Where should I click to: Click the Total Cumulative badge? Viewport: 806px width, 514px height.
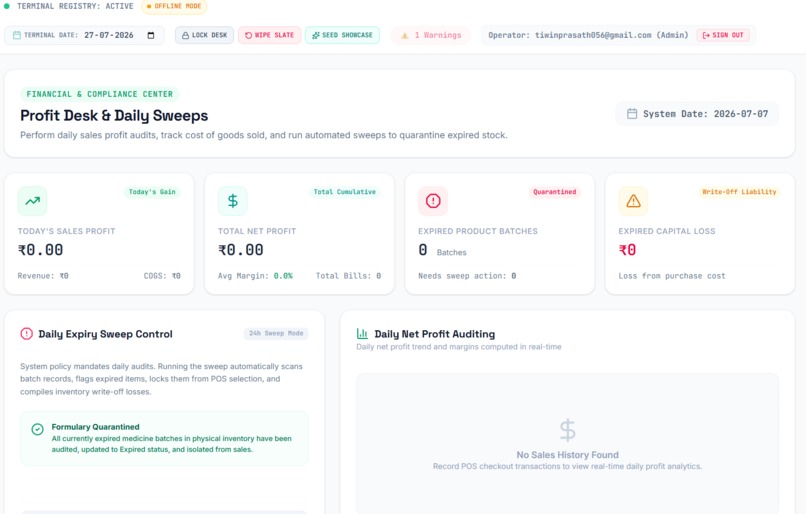pos(344,192)
